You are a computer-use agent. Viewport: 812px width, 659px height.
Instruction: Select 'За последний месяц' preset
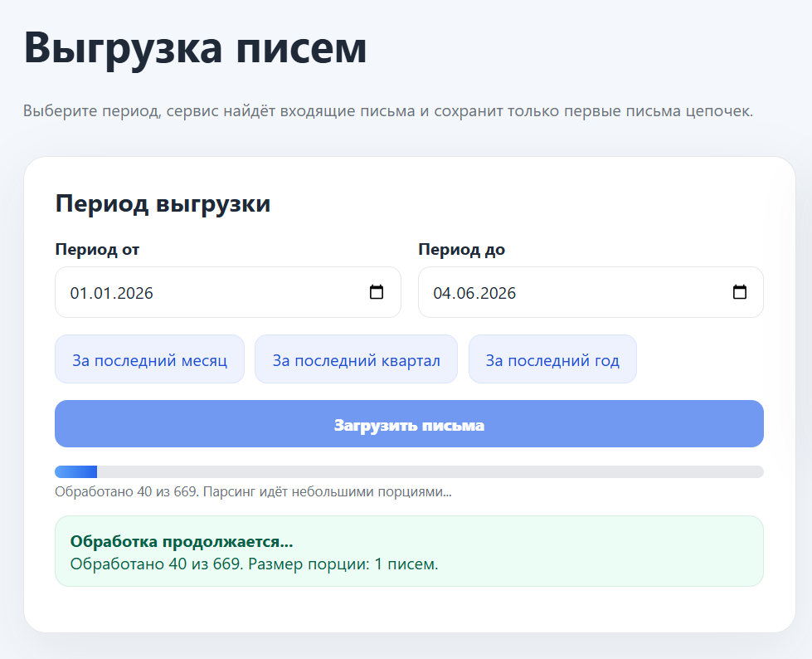(149, 359)
